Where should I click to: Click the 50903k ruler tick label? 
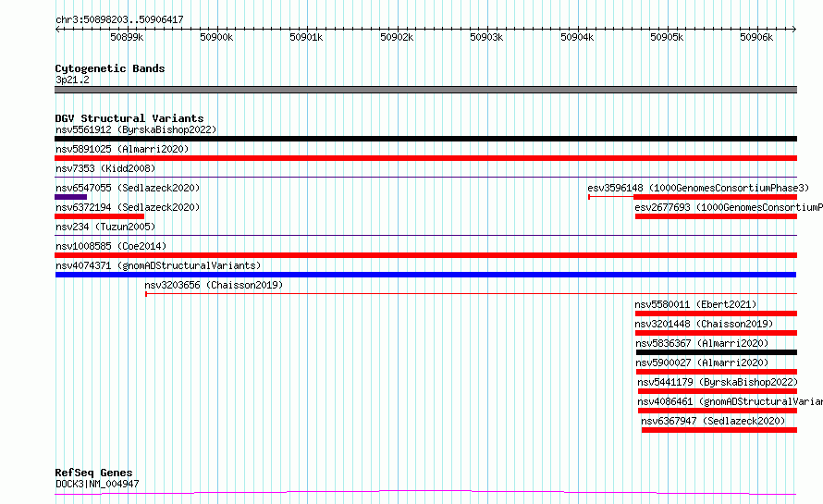486,37
